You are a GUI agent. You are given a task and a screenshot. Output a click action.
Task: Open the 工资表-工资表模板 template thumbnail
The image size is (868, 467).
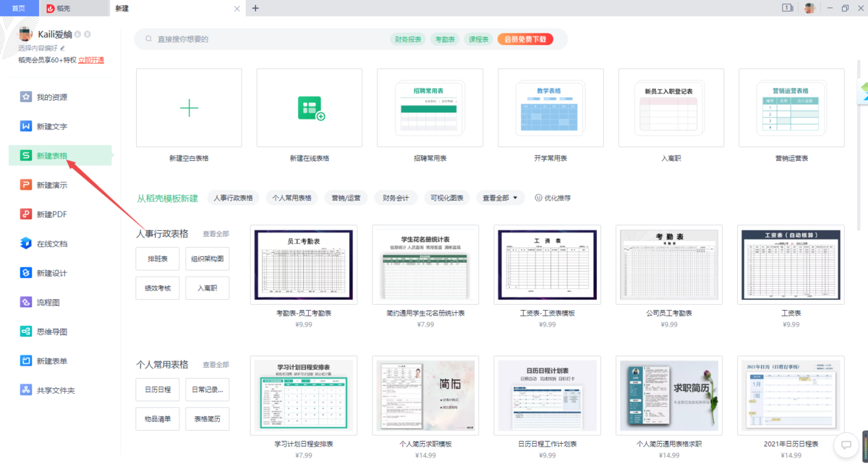click(x=547, y=265)
